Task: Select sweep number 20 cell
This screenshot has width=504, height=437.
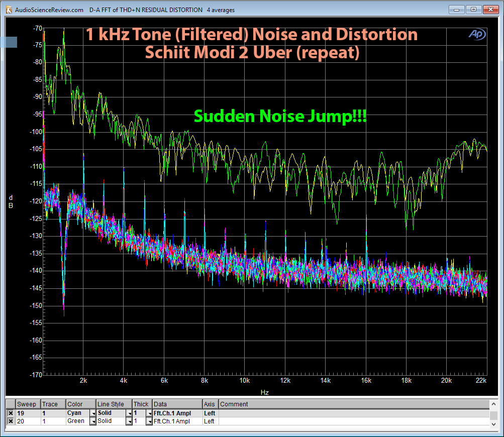Action: 28,421
